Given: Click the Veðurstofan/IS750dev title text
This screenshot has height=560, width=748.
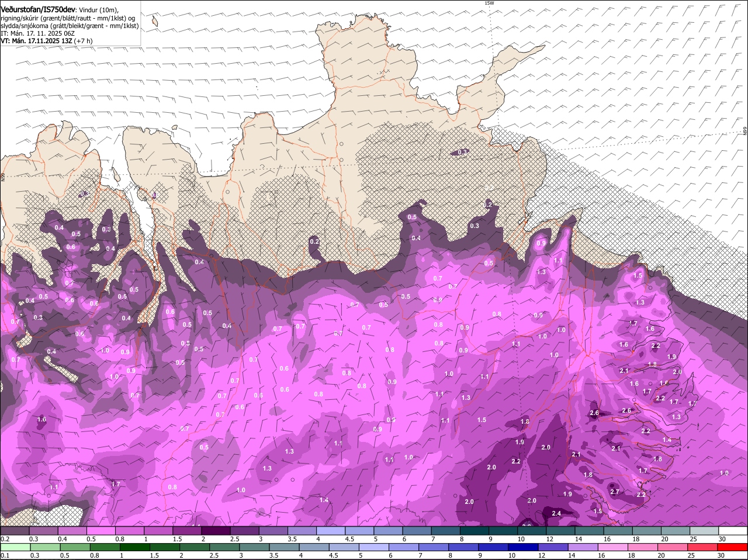Looking at the screenshot, I should click(x=37, y=10).
